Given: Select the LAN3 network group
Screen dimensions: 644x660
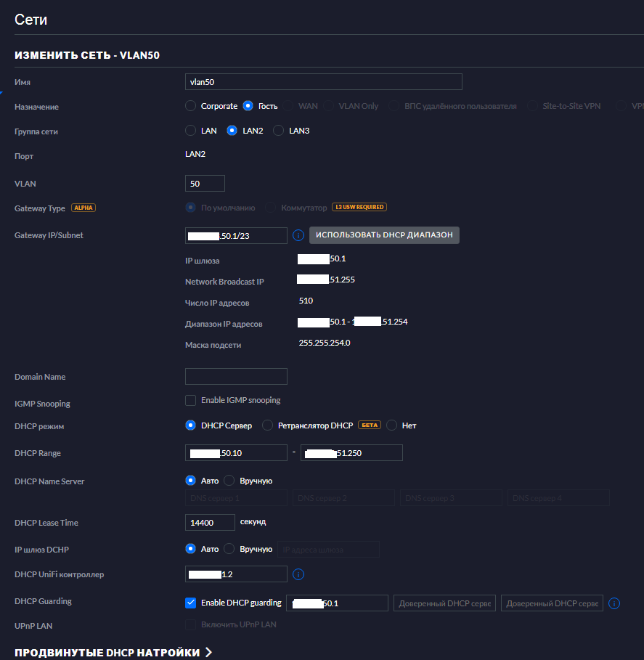Looking at the screenshot, I should coord(279,131).
